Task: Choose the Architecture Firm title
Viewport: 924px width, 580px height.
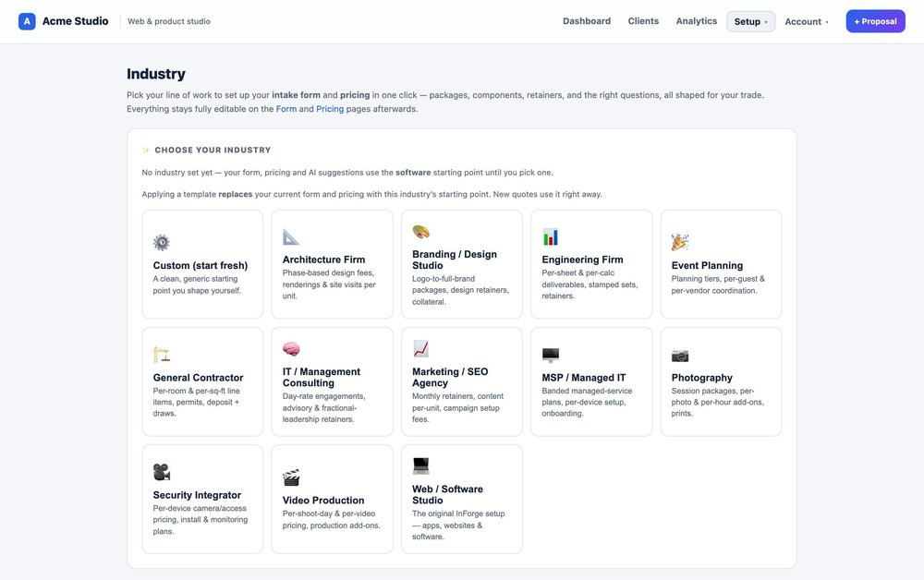Action: 323,260
